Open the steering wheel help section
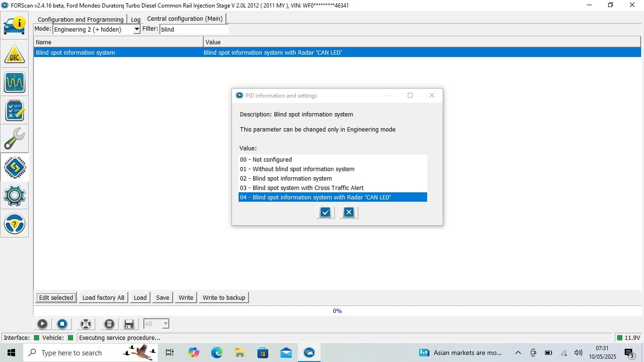This screenshot has height=362, width=644. [x=15, y=224]
